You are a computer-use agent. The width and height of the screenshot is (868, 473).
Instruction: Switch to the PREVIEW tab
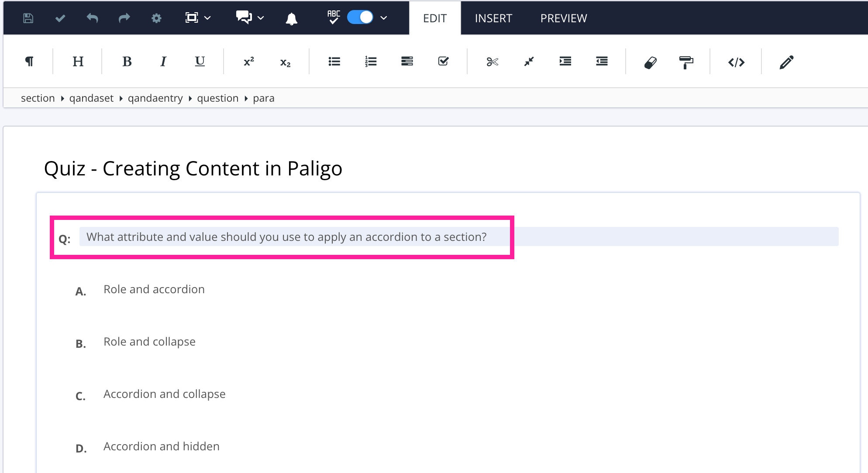click(563, 18)
